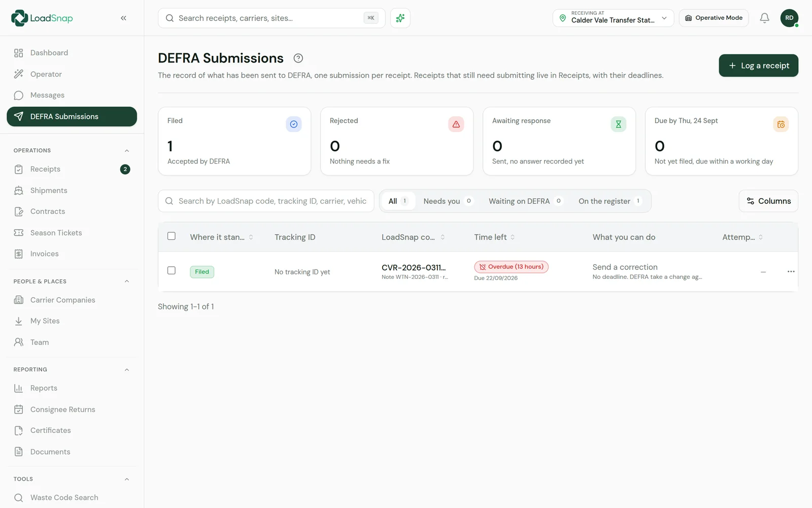
Task: Click Log a receipt button
Action: (758, 66)
